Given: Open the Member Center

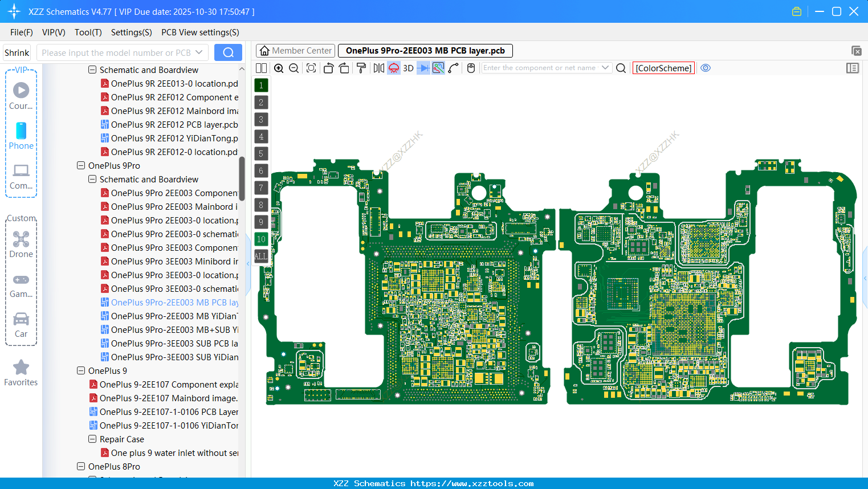Looking at the screenshot, I should coord(295,50).
